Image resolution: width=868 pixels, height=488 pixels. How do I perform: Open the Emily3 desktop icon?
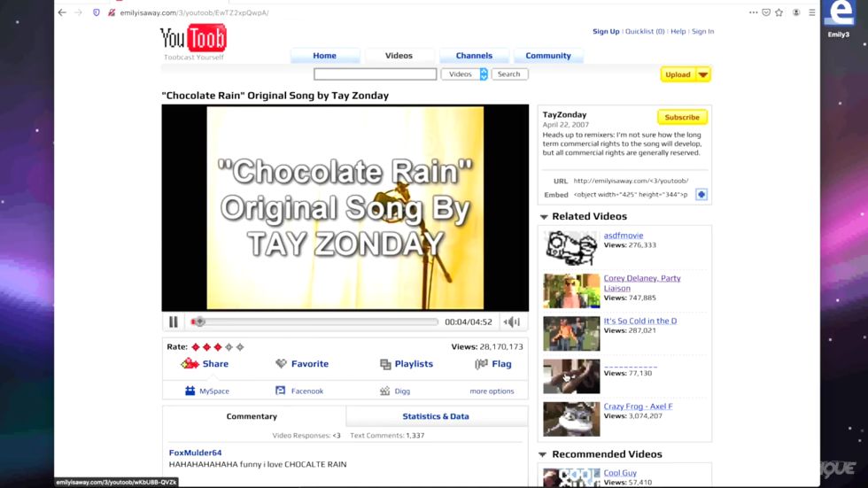[x=839, y=19]
